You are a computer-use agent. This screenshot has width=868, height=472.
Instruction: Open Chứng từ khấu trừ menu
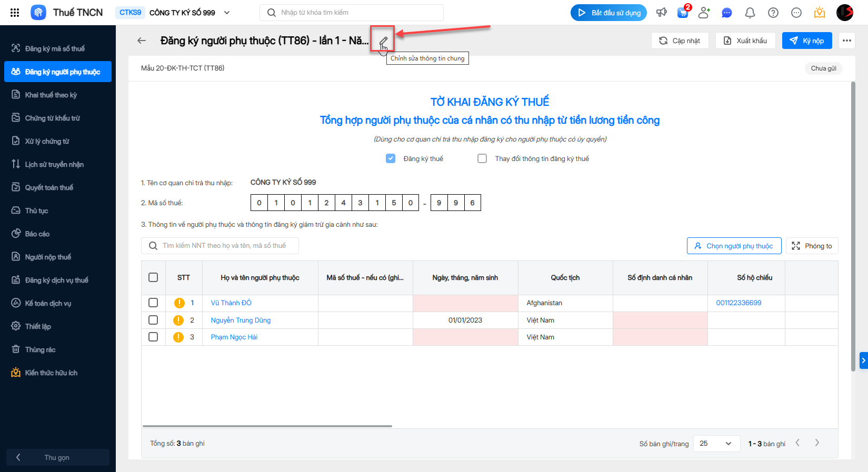click(x=58, y=118)
